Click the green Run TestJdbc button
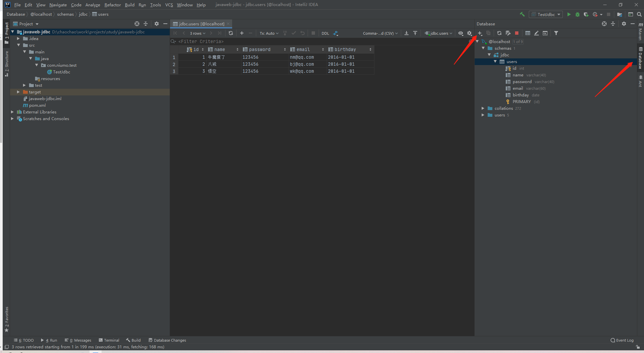Viewport: 644px width, 353px height. tap(569, 14)
